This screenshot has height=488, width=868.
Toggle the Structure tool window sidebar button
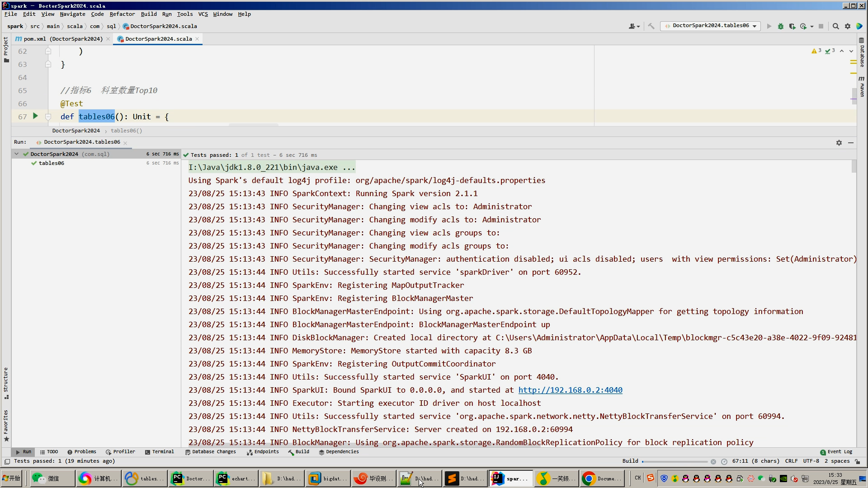5,382
